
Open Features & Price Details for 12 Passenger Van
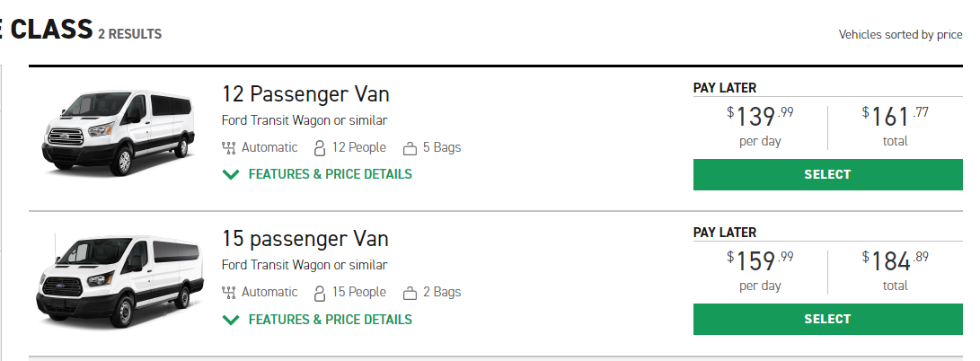tap(330, 174)
